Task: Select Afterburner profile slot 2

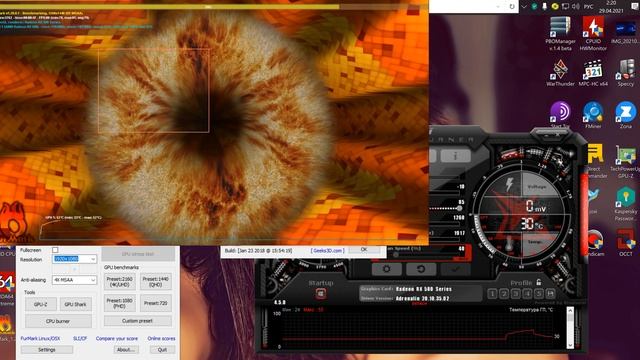Action: (x=504, y=293)
